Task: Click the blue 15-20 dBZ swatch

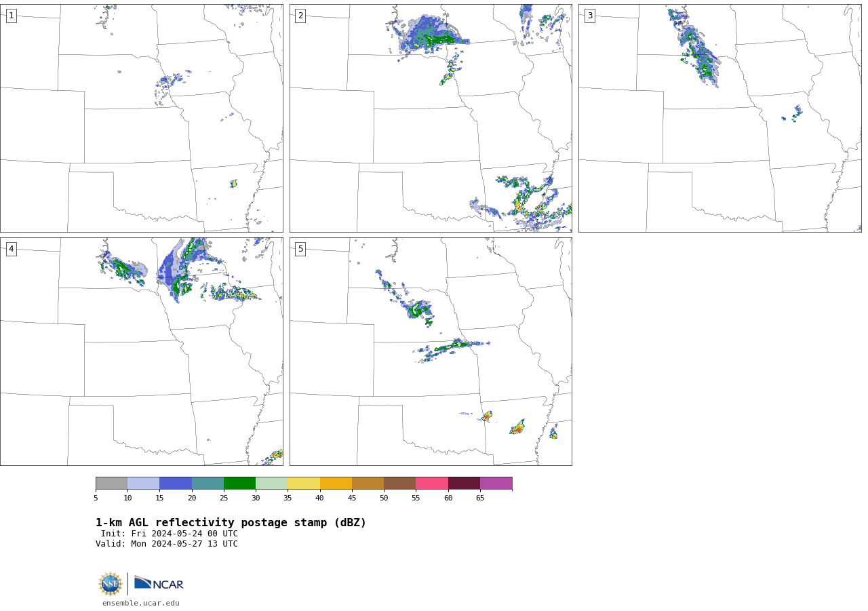Action: pos(176,483)
